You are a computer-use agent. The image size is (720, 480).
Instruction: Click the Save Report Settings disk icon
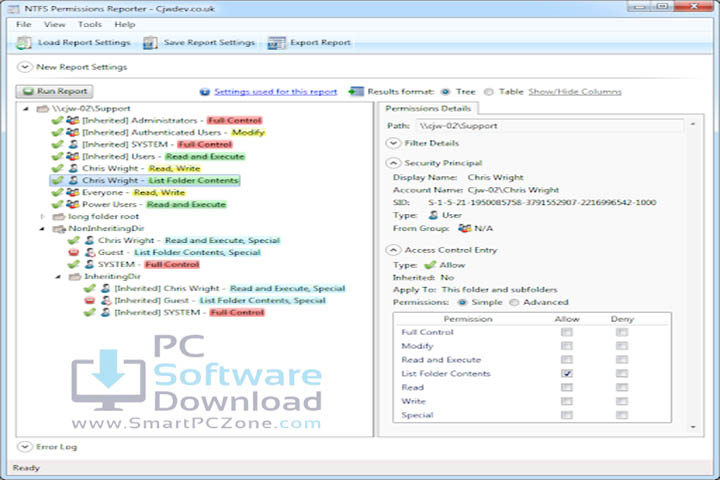[150, 43]
